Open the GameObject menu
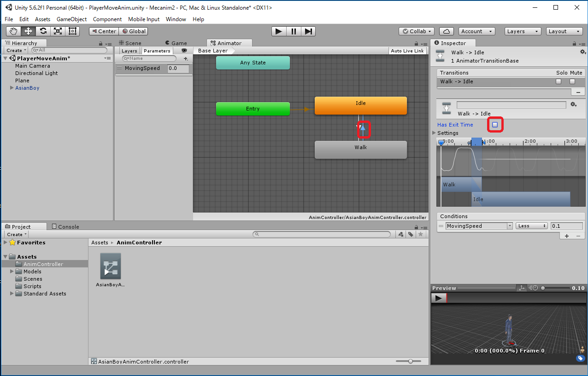The width and height of the screenshot is (588, 376). click(71, 19)
